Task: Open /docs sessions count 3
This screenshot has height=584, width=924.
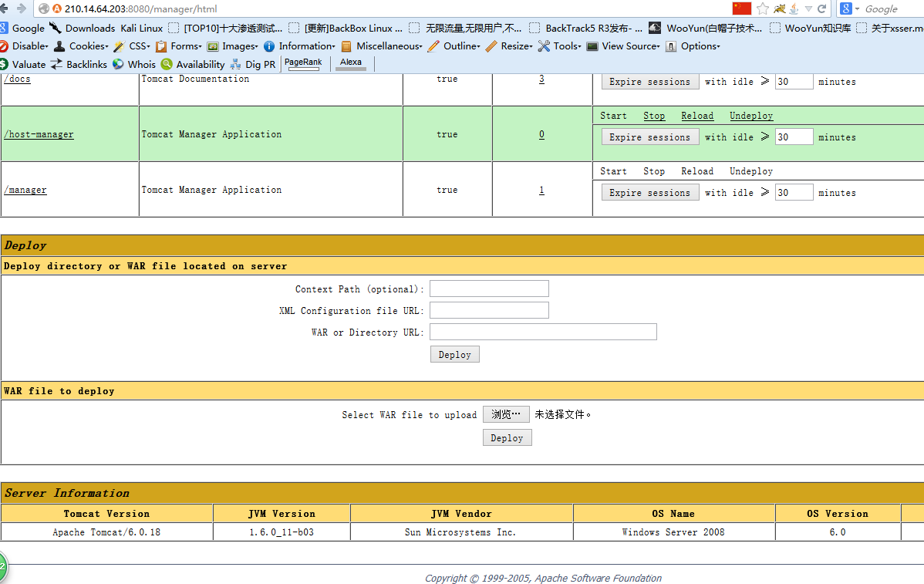Action: click(x=541, y=79)
